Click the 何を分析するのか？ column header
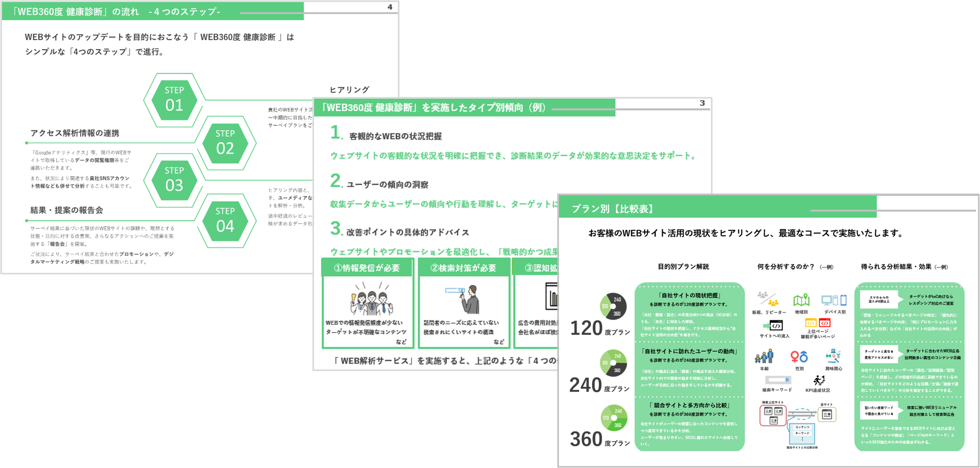 [795, 267]
